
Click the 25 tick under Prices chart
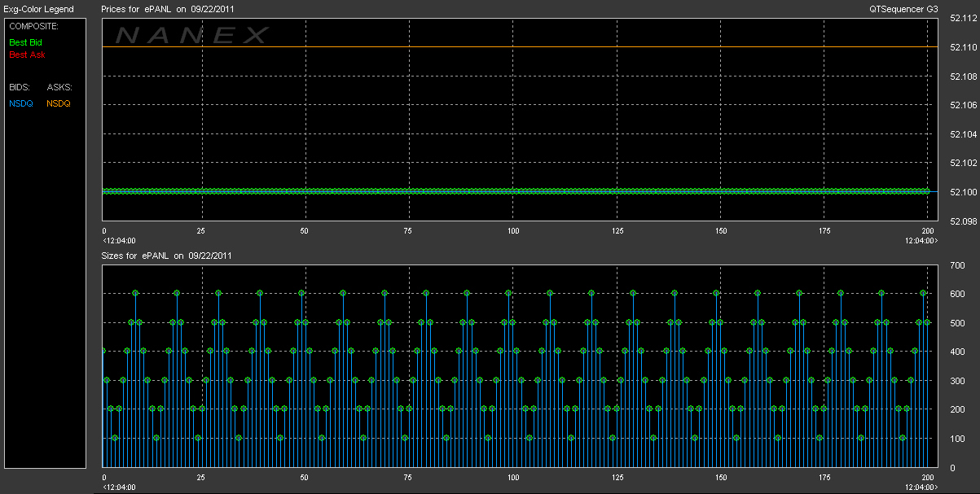tap(200, 231)
